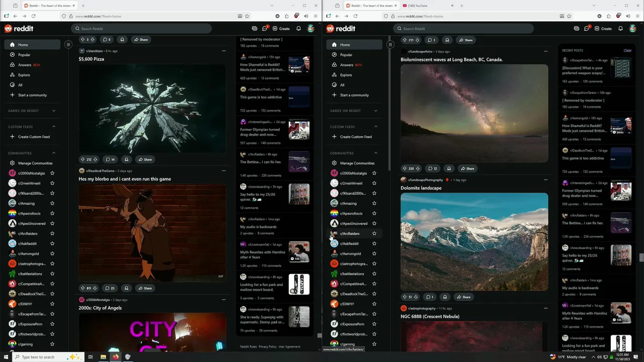
Task: Give award on 'Hes my blorbo' post
Action: [x=126, y=288]
